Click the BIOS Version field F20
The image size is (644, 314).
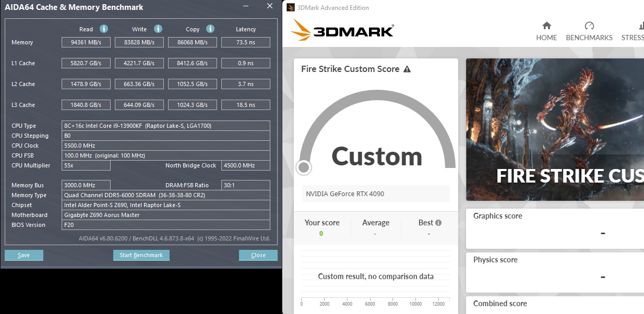(166, 225)
